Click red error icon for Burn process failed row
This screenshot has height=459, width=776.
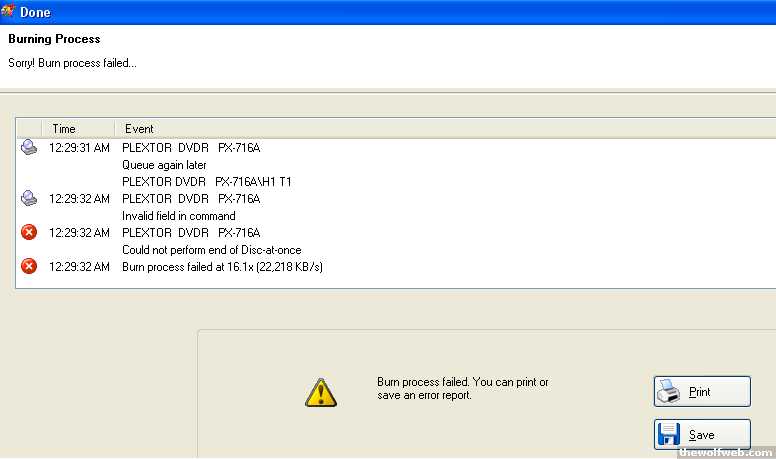pyautogui.click(x=29, y=266)
